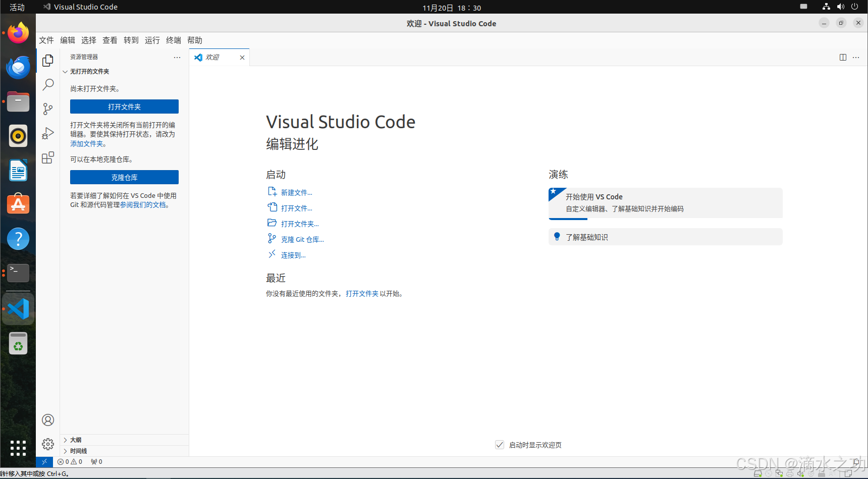The image size is (868, 479).
Task: Click the keyboard input indicator in top bar
Action: [x=804, y=7]
